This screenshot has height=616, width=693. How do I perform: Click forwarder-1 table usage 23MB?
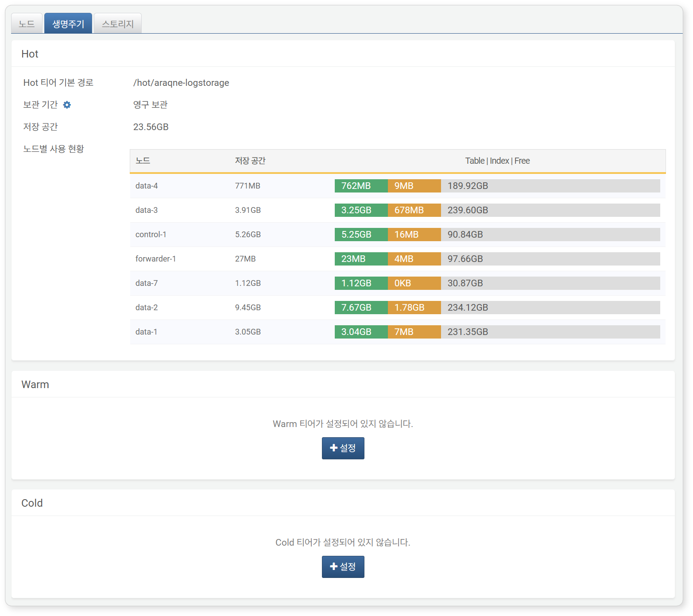(361, 259)
